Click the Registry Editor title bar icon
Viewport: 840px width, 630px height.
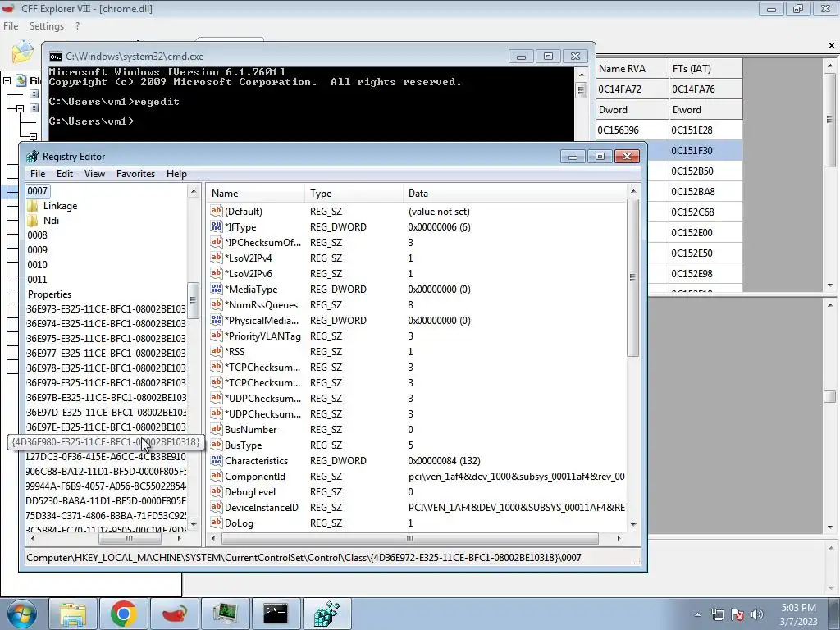[x=33, y=157]
